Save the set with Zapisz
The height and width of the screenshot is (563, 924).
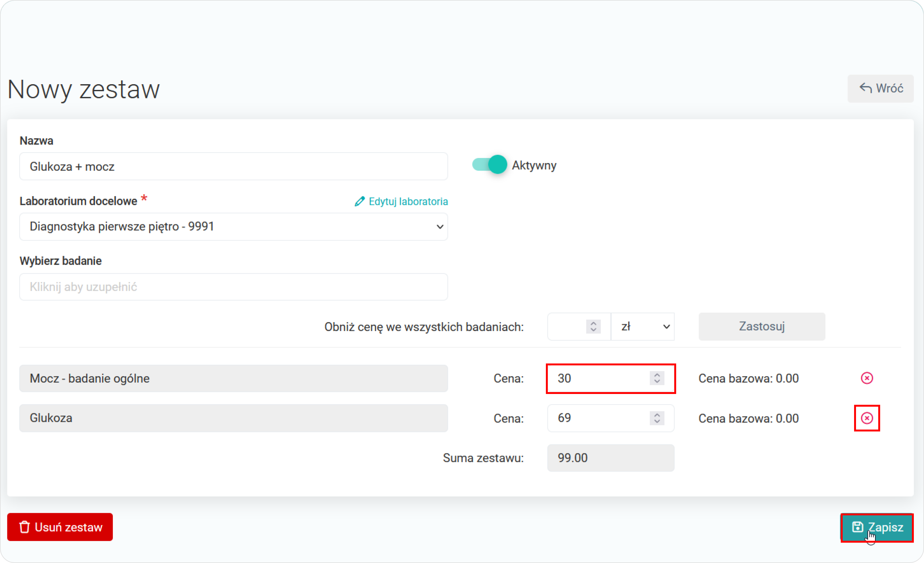877,527
